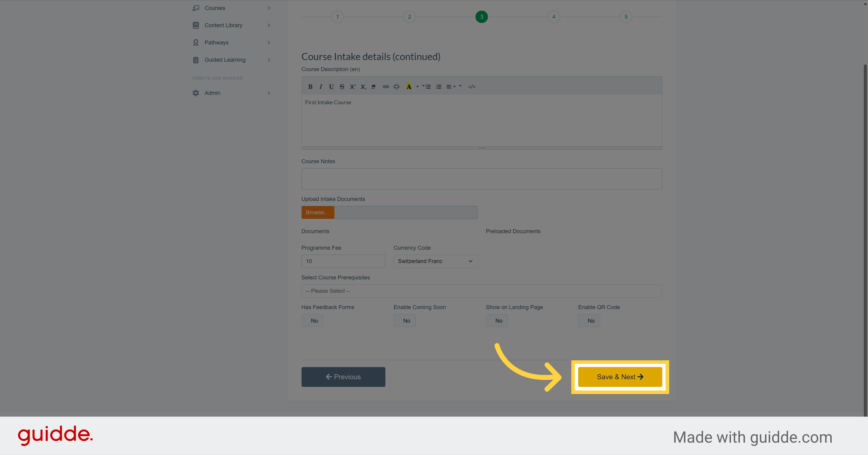Screen dimensions: 868x455
Task: Click the Admin gear icon
Action: pos(196,93)
